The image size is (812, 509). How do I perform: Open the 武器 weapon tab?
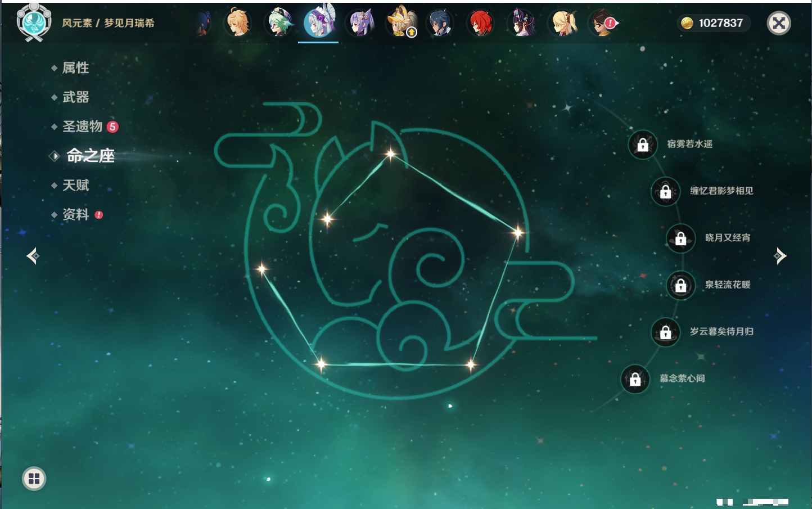click(75, 97)
